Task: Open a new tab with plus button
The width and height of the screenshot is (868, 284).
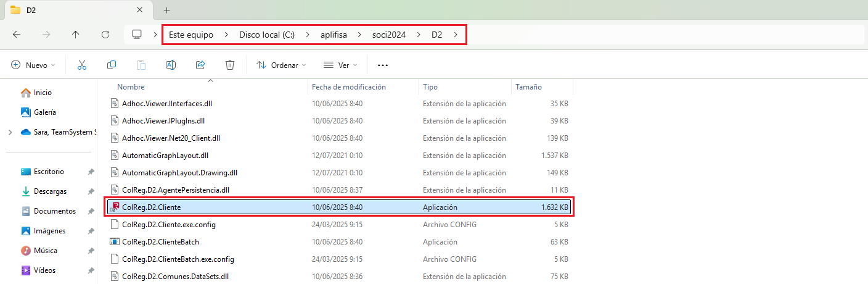Action: (x=166, y=10)
